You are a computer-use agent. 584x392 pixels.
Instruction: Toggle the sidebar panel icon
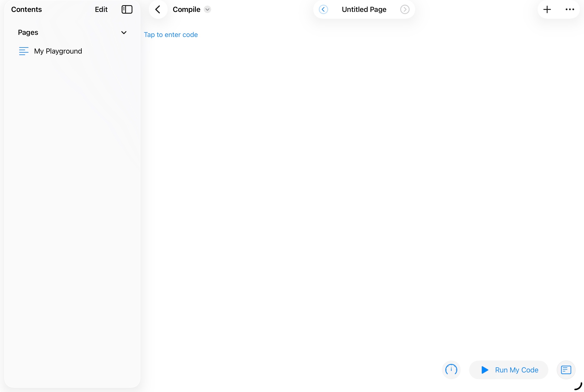point(127,10)
